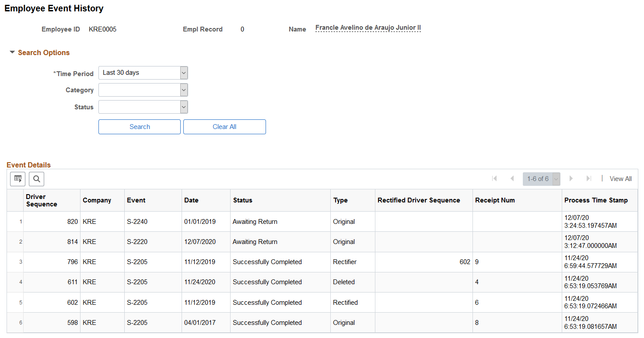Image resolution: width=644 pixels, height=338 pixels.
Task: Collapse the Search Options section
Action: point(39,52)
